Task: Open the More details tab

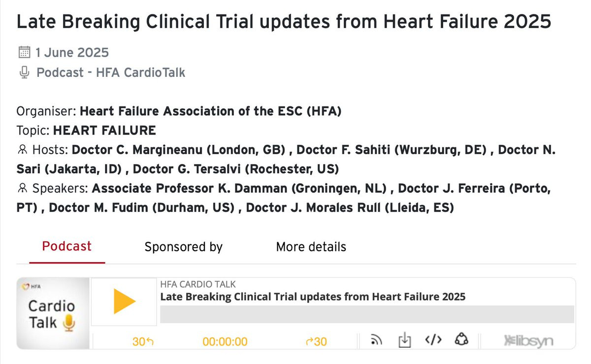Action: coord(311,247)
